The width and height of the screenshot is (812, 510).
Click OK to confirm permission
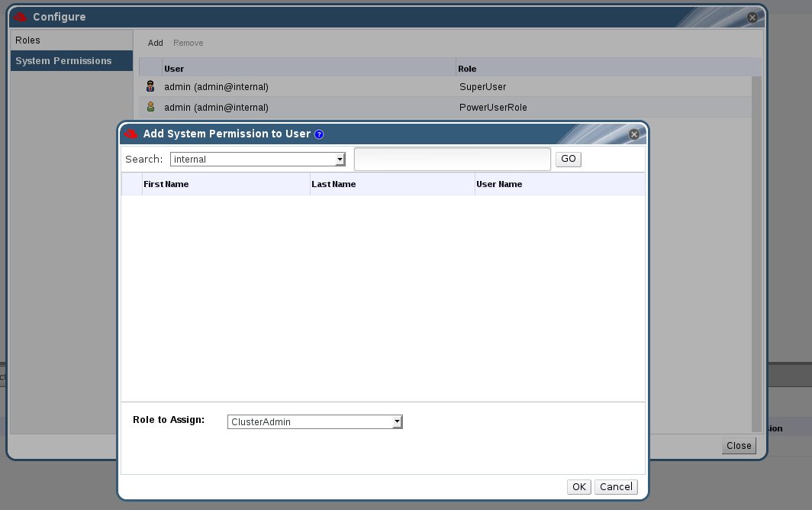pos(578,486)
